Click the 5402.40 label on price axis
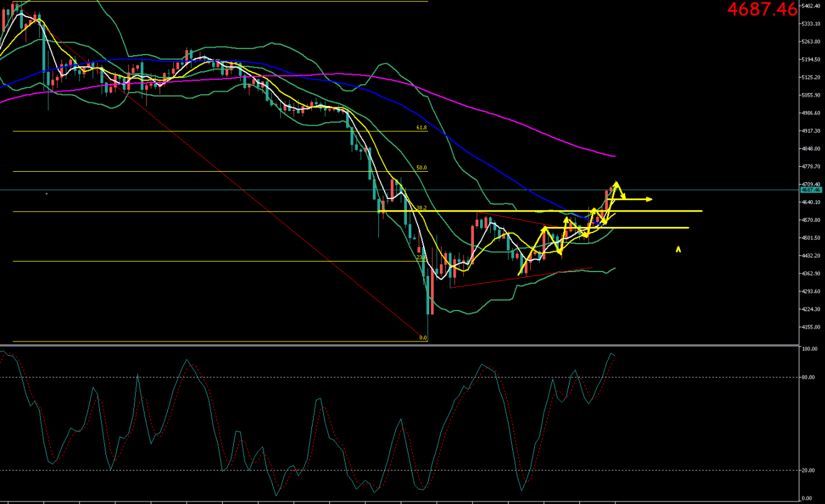825x504 pixels. (810, 6)
